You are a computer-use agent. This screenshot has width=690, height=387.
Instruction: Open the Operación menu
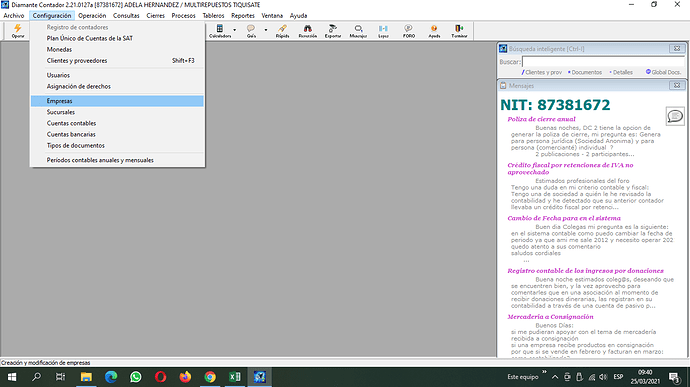92,15
